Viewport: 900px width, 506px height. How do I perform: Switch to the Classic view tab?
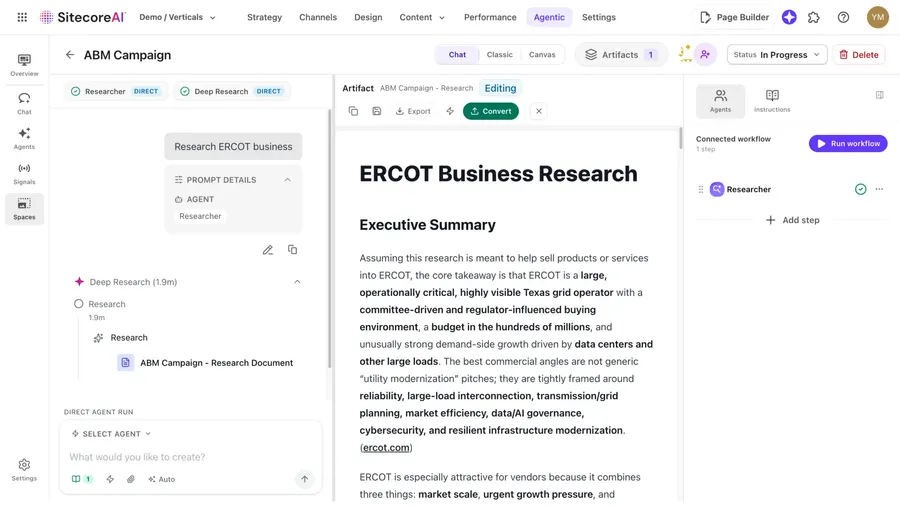click(x=499, y=55)
